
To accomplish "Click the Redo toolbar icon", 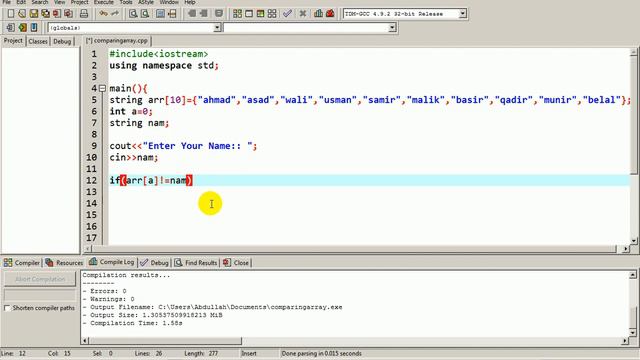I will coord(115,13).
